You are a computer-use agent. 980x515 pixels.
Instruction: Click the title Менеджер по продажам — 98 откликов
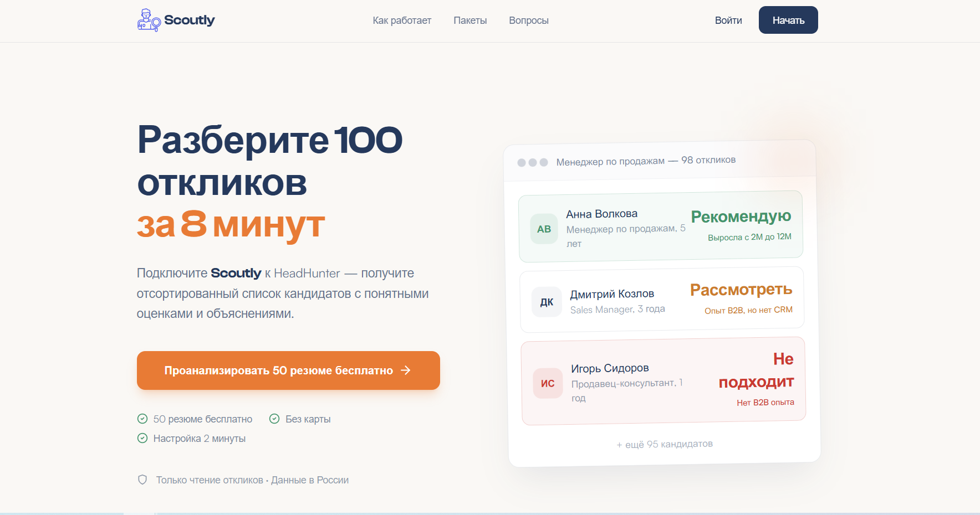point(646,161)
